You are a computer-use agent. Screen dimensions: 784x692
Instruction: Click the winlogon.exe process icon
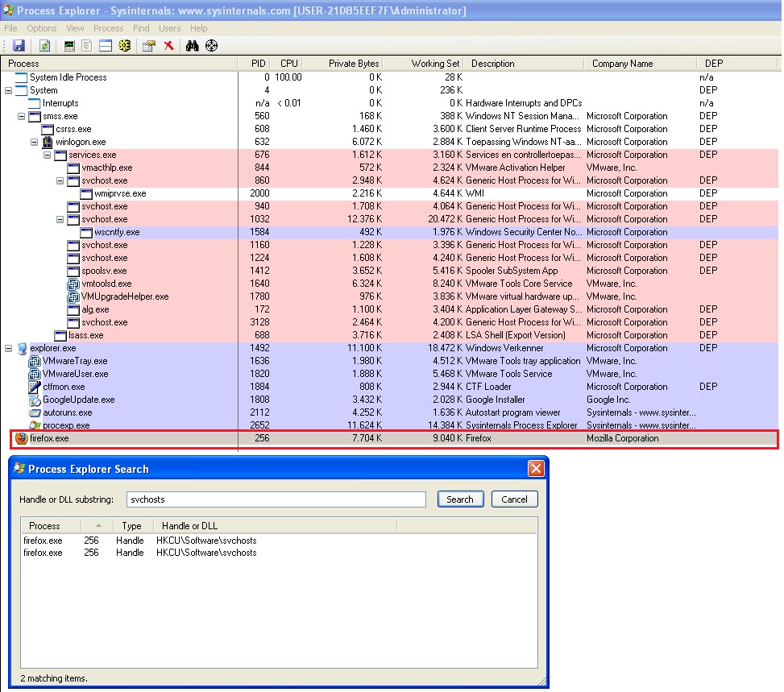[x=48, y=142]
